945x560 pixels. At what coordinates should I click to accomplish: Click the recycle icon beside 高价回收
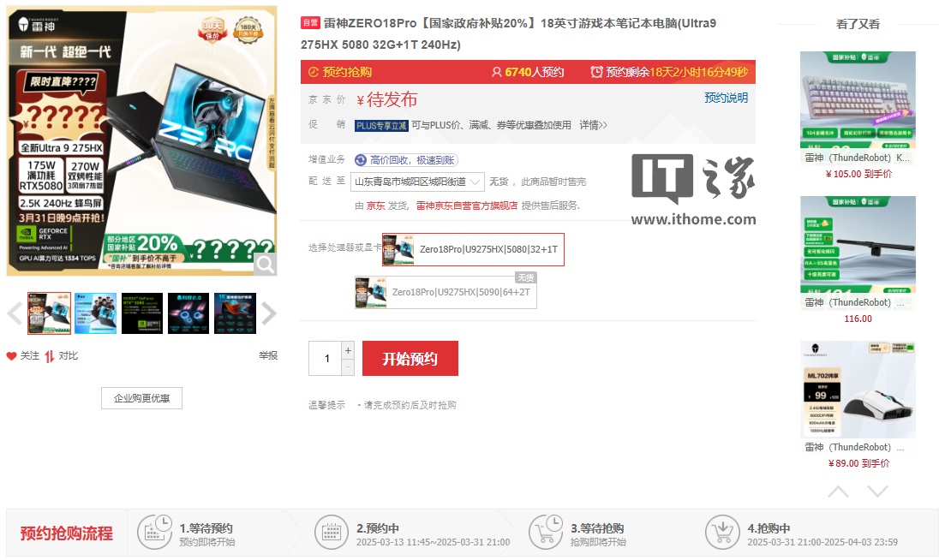(361, 160)
